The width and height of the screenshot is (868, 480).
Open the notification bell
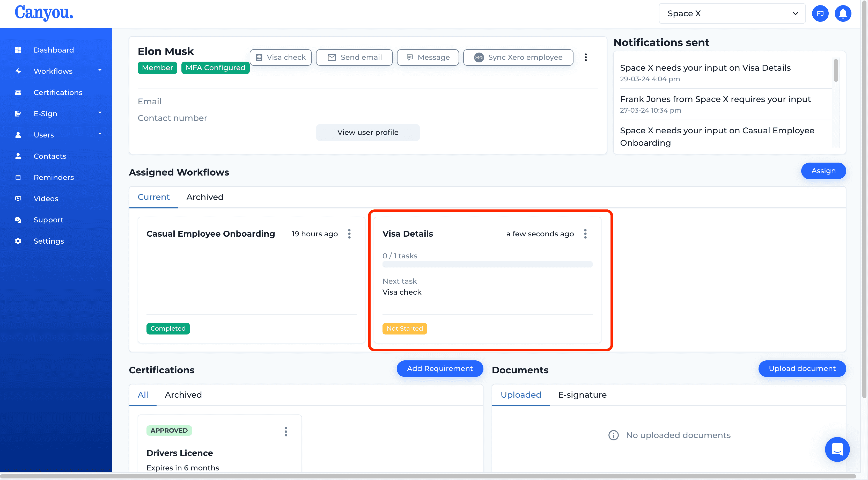click(843, 13)
